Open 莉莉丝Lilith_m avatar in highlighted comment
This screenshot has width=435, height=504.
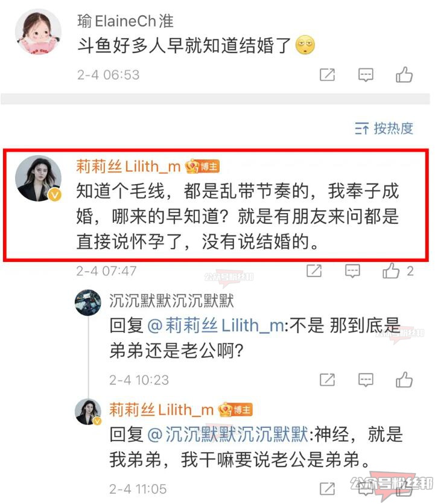[38, 179]
